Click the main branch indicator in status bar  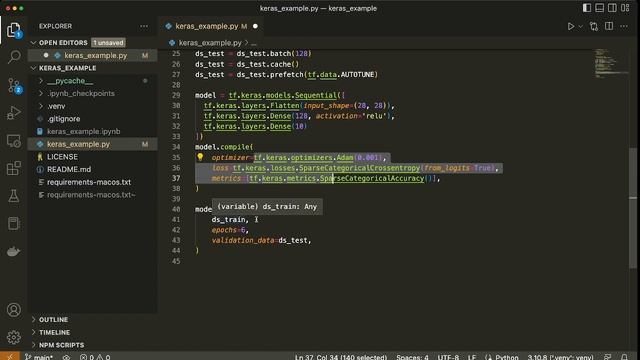tap(39, 357)
